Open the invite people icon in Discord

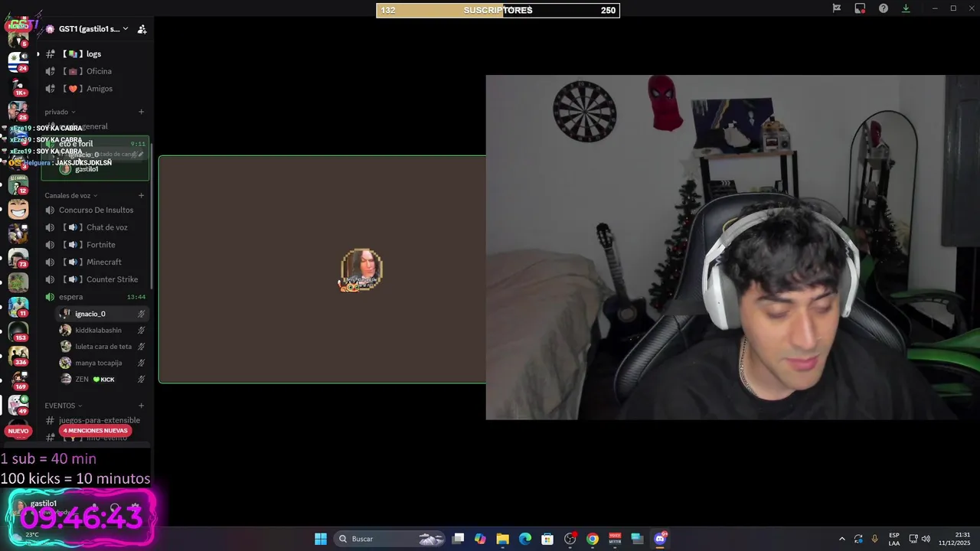click(x=142, y=29)
